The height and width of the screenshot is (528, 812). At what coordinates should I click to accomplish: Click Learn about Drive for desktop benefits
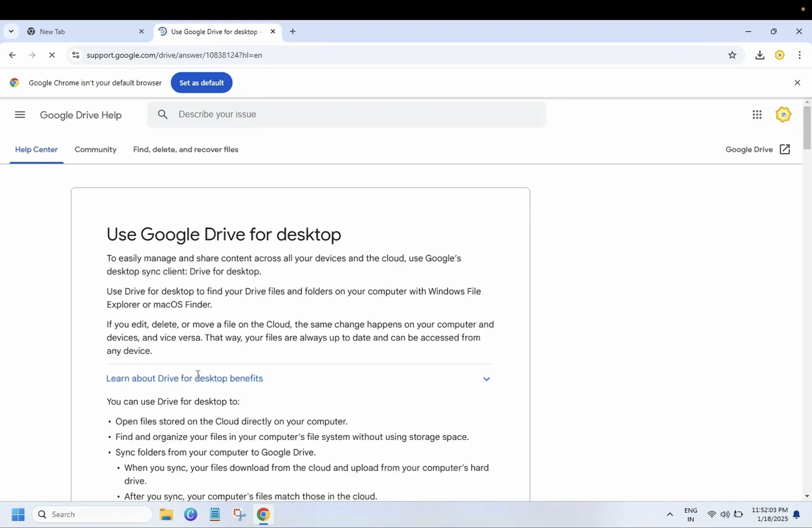[x=184, y=378]
